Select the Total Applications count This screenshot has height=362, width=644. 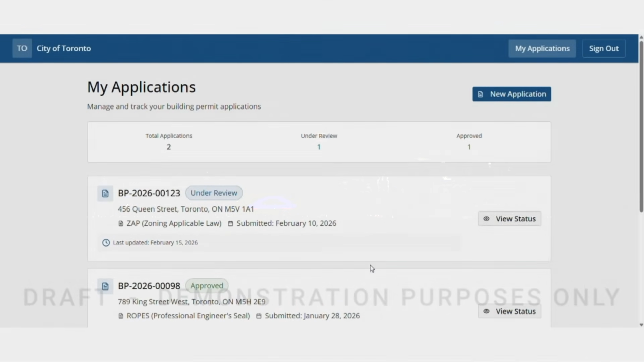(169, 147)
